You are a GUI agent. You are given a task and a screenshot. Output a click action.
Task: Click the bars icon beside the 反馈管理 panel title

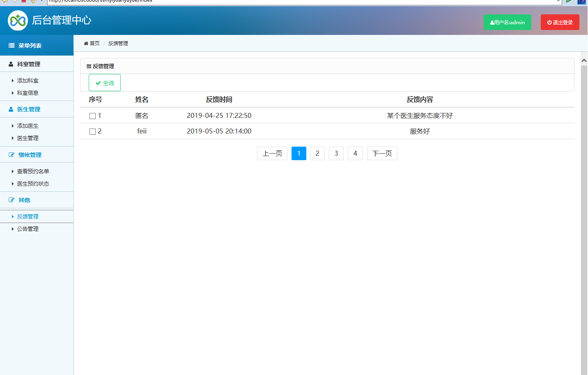pyautogui.click(x=89, y=66)
